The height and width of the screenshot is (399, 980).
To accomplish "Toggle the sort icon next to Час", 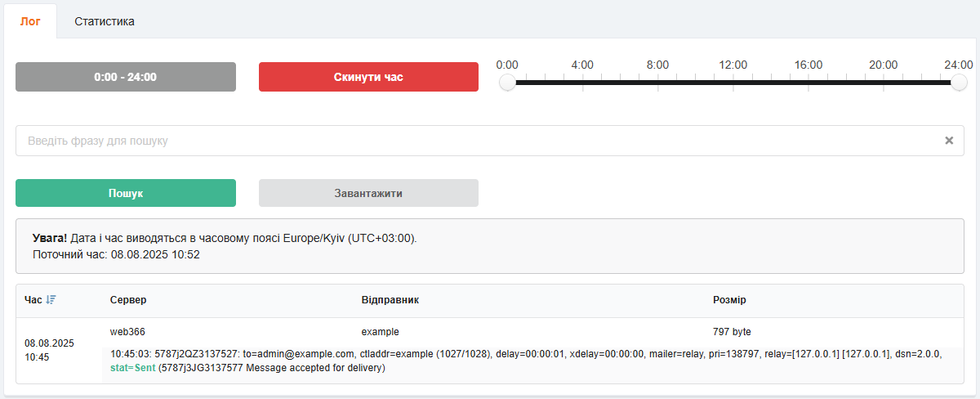I will 51,300.
